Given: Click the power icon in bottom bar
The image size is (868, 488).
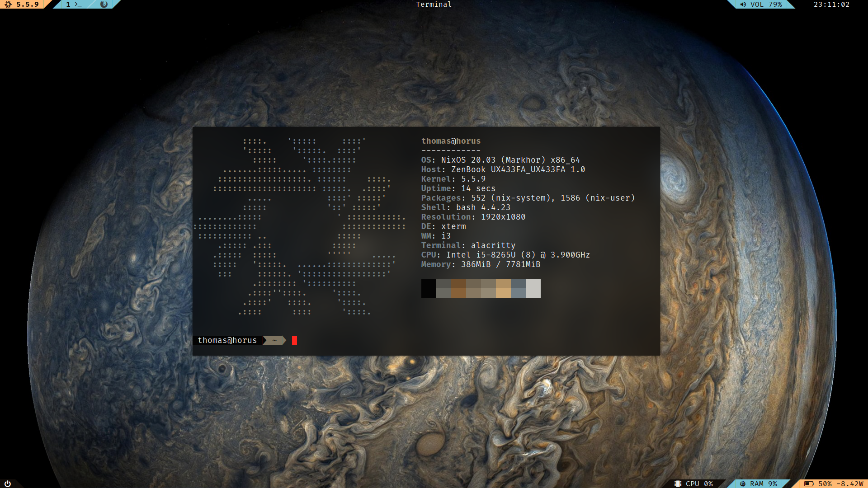Looking at the screenshot, I should click(8, 483).
